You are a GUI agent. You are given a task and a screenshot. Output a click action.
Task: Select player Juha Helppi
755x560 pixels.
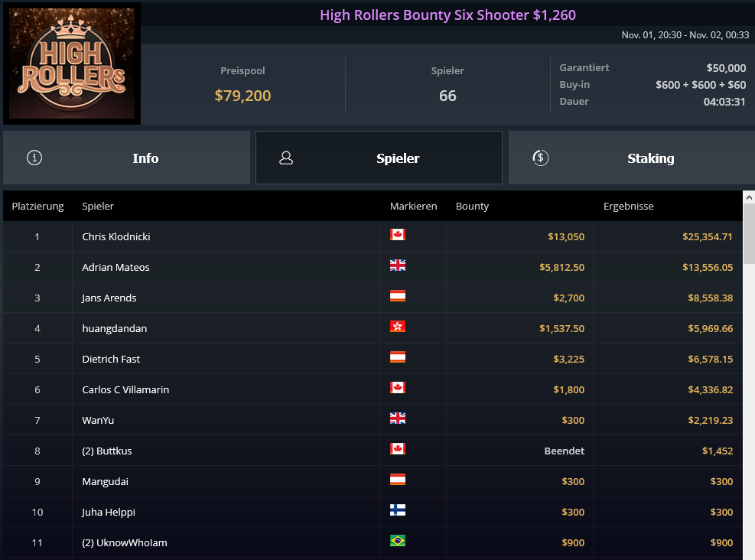[x=109, y=512]
